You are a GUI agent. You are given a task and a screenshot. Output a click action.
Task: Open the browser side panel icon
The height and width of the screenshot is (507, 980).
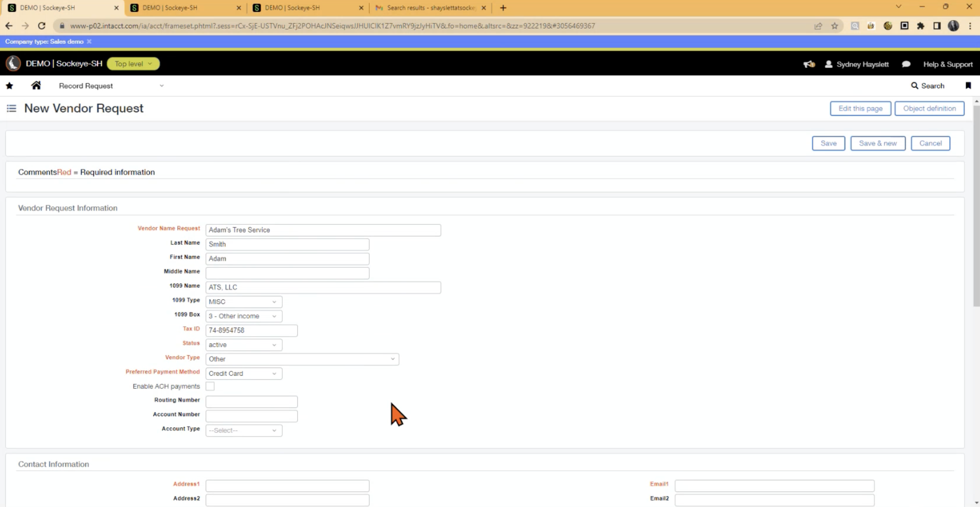(937, 26)
